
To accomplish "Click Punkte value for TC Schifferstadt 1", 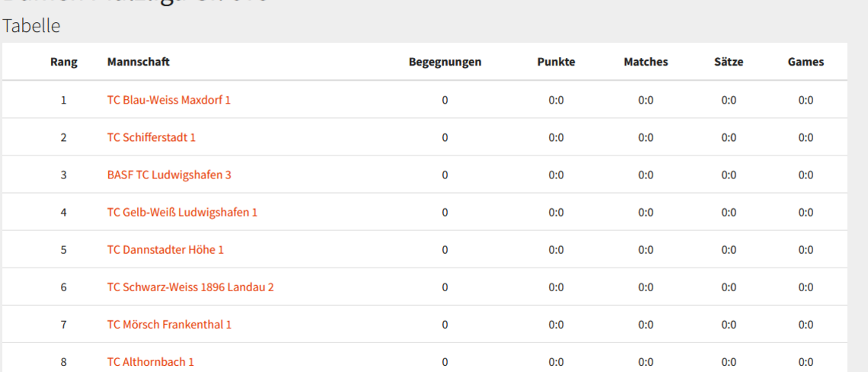I will pos(556,137).
